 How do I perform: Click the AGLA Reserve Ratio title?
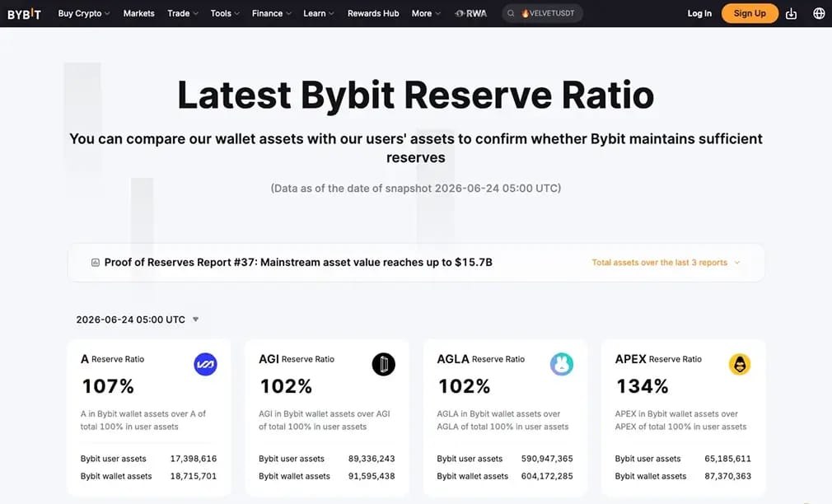481,359
